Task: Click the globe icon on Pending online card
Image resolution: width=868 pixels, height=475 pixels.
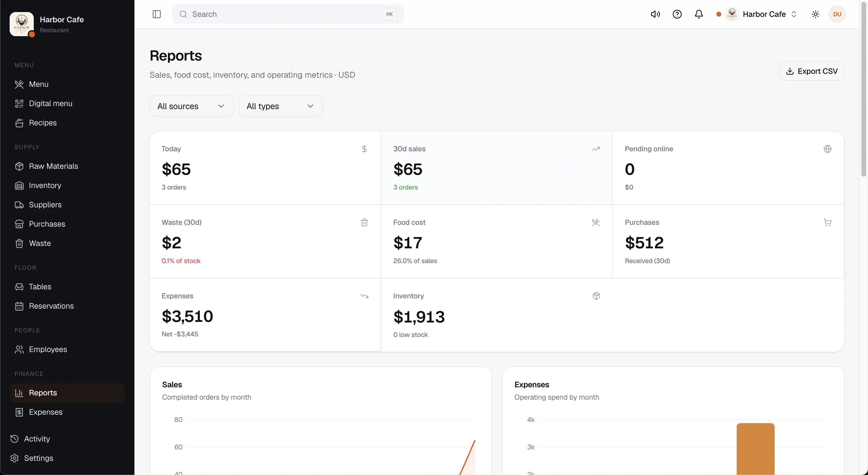Action: (x=828, y=149)
